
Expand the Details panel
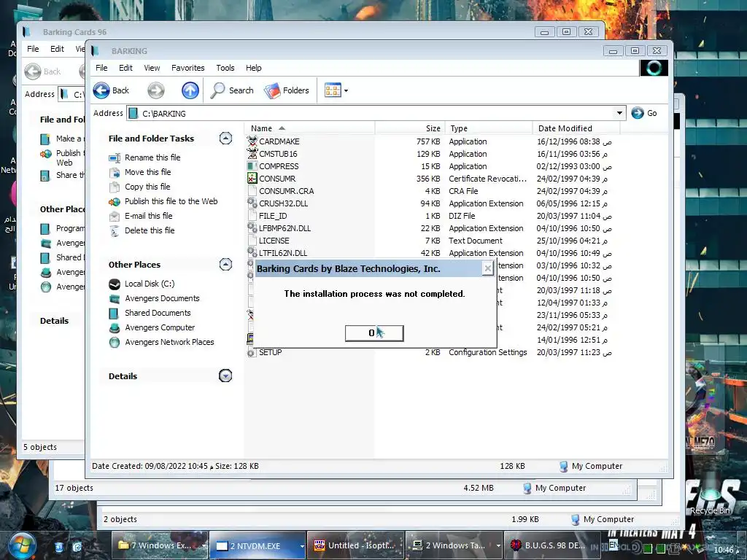pyautogui.click(x=225, y=376)
